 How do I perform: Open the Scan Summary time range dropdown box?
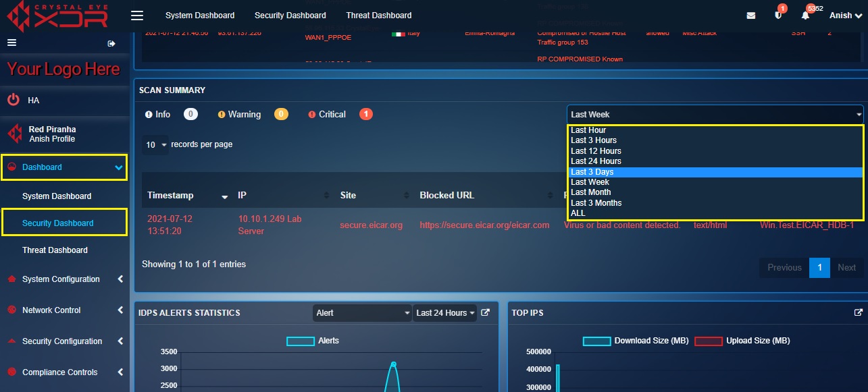pos(715,115)
